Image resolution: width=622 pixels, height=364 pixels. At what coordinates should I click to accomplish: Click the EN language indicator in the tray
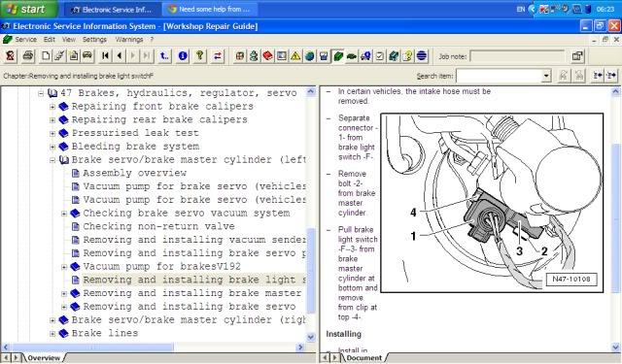pyautogui.click(x=521, y=9)
